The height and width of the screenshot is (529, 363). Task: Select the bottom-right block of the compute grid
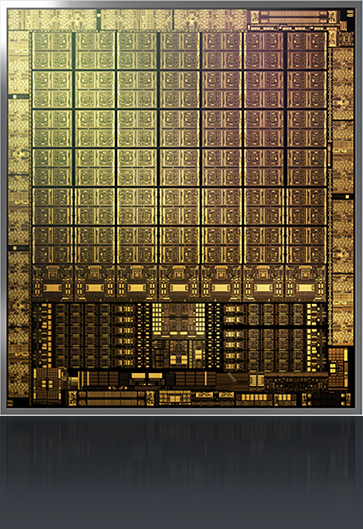tap(306, 245)
